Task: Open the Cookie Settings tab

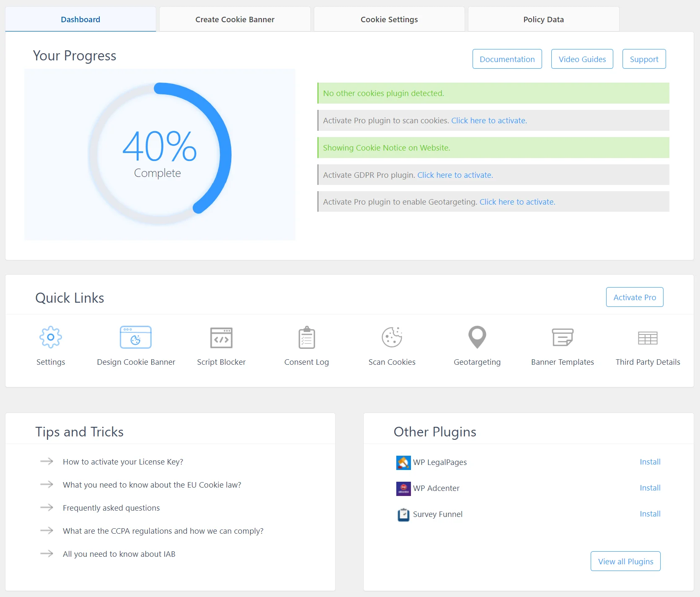Action: pos(389,19)
